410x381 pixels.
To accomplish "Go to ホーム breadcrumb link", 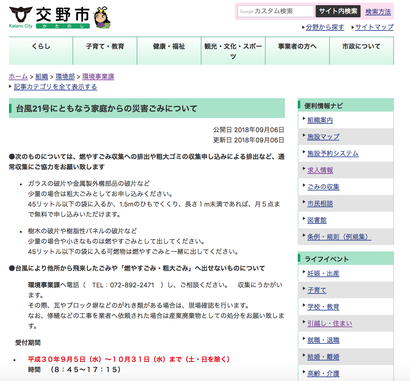I will tap(18, 77).
